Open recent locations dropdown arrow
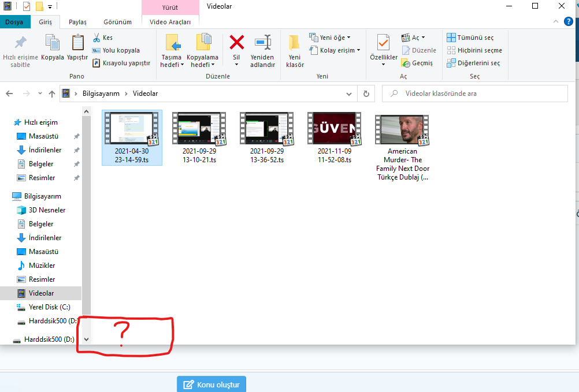Image resolution: width=579 pixels, height=392 pixels. tap(40, 94)
